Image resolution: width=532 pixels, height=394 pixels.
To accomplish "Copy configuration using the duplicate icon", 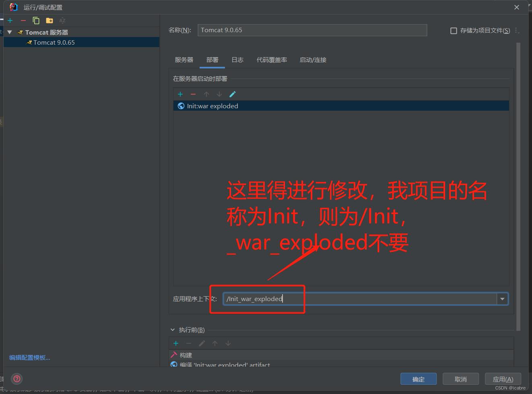I will (x=36, y=21).
